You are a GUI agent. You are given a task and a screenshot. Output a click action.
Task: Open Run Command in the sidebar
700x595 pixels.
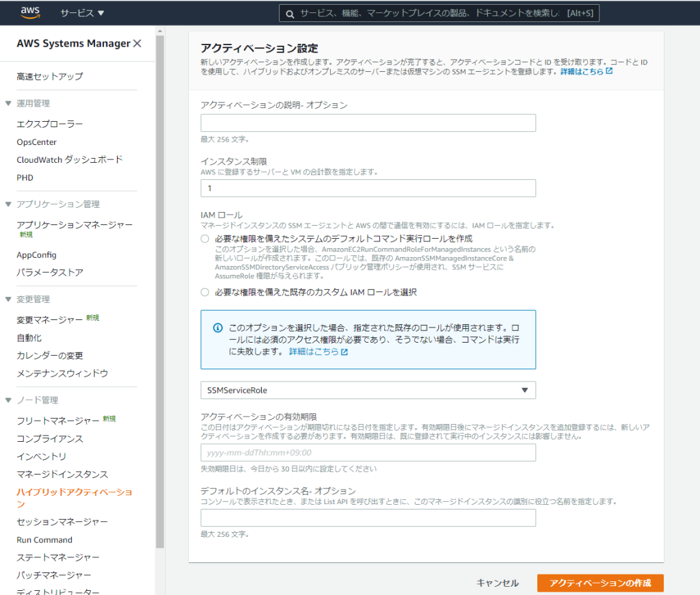point(44,540)
